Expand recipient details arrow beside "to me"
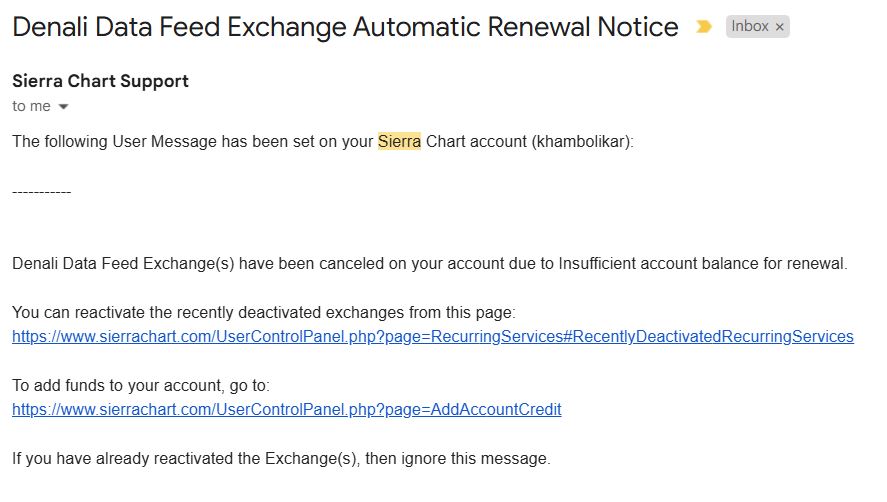The image size is (887, 502). [64, 106]
